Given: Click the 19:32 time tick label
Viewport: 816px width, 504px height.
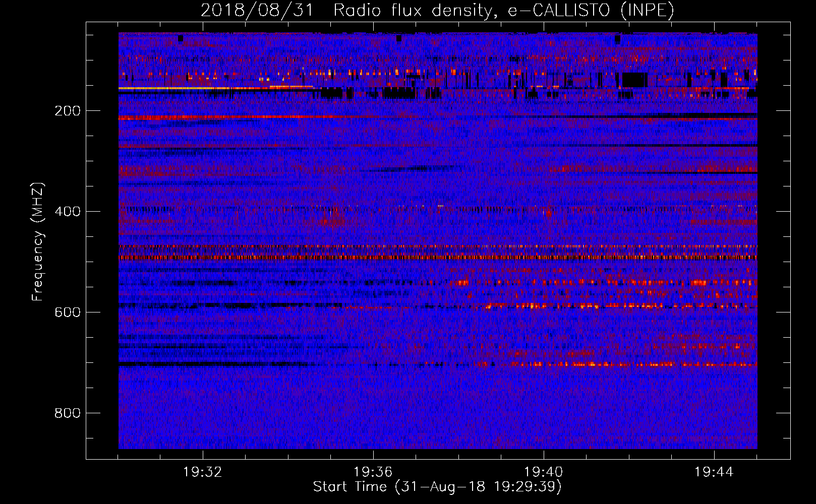Looking at the screenshot, I should [202, 472].
